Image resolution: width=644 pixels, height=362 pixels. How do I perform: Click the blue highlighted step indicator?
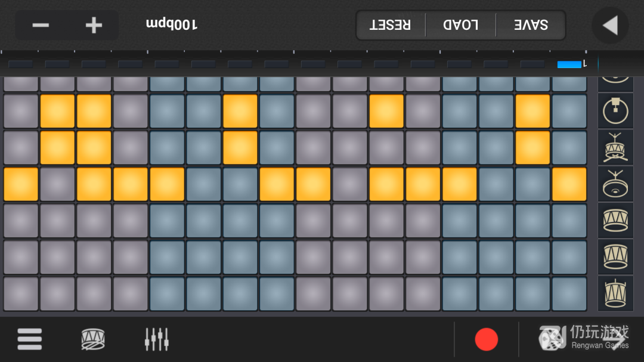tap(569, 64)
